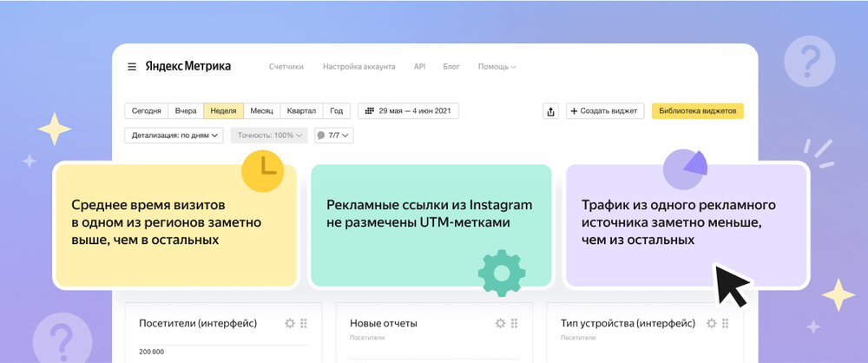Open date range picker 29 мая — 4 июн 2021
Viewport: 868px width, 363px height.
point(408,111)
